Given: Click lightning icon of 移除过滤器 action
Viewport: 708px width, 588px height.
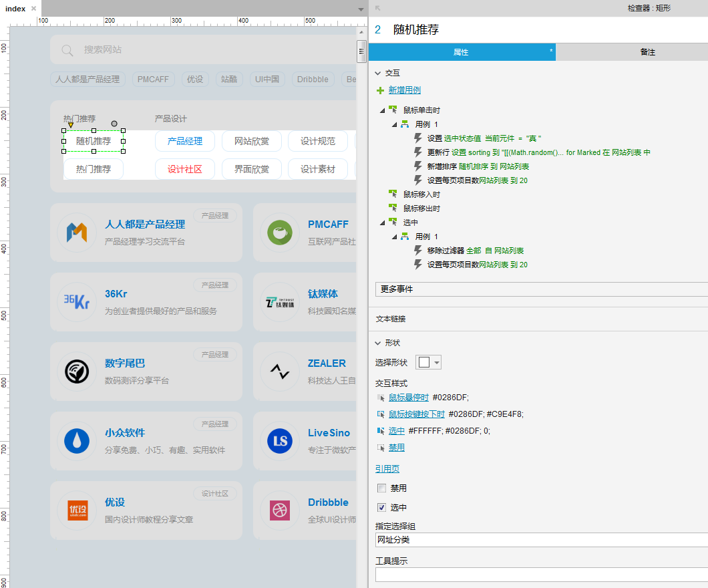Looking at the screenshot, I should point(418,250).
